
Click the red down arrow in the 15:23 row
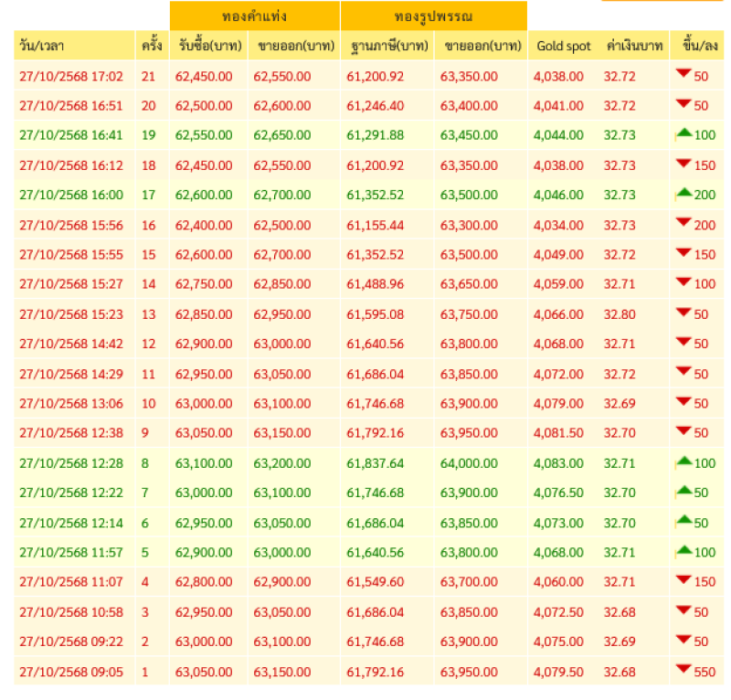click(683, 313)
